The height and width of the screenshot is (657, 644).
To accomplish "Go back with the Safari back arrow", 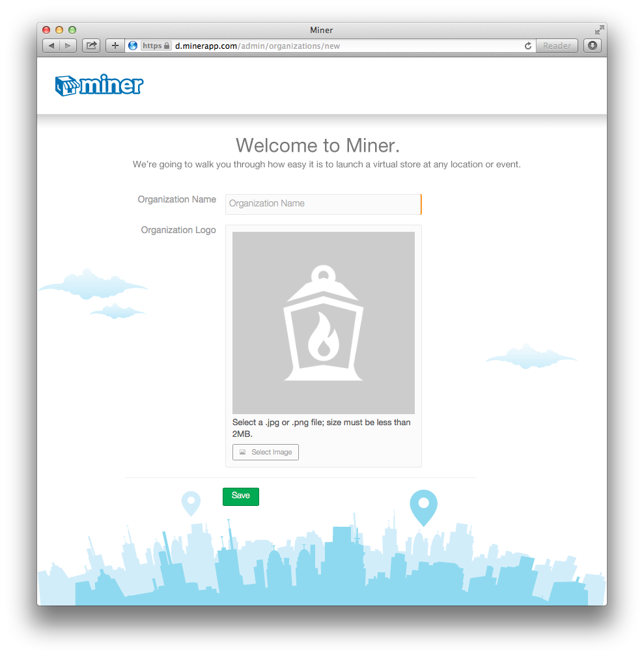I will [x=51, y=46].
